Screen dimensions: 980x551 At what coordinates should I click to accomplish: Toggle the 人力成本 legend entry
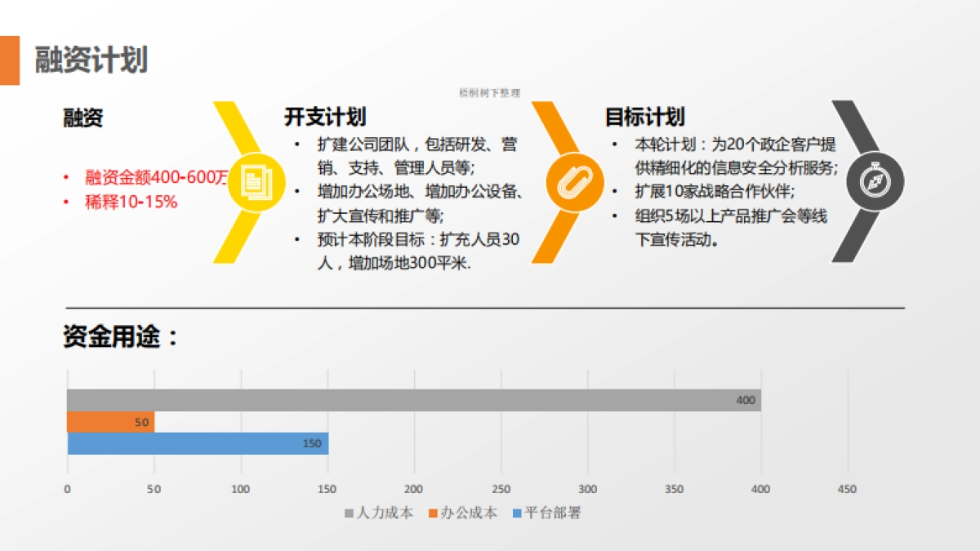tap(380, 514)
